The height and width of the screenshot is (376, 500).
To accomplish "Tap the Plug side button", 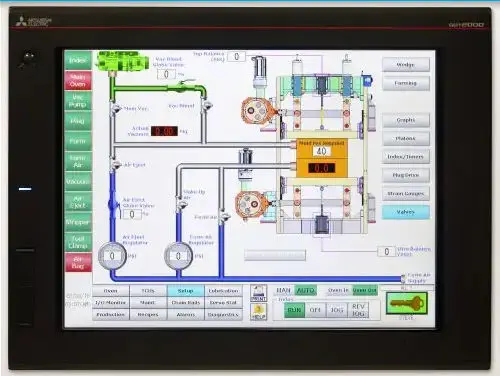I will (78, 121).
